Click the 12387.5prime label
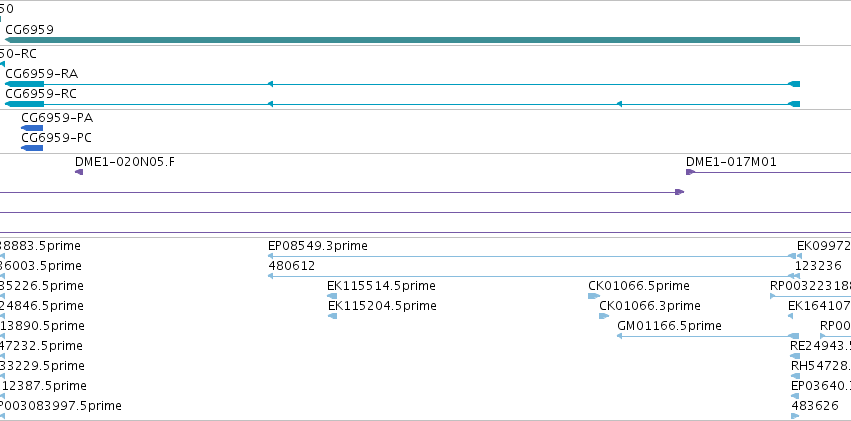 tap(43, 386)
